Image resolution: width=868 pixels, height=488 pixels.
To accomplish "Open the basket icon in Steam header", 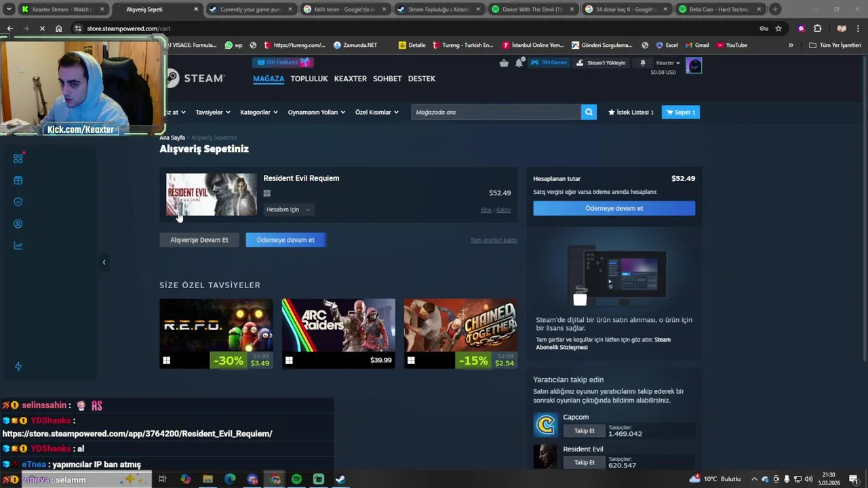I will pyautogui.click(x=504, y=63).
